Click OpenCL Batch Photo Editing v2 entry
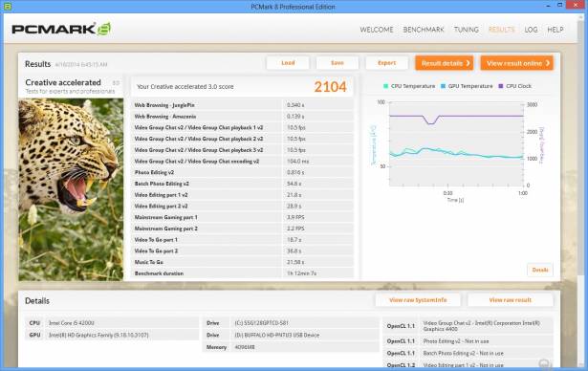Image resolution: width=588 pixels, height=371 pixels. click(463, 354)
